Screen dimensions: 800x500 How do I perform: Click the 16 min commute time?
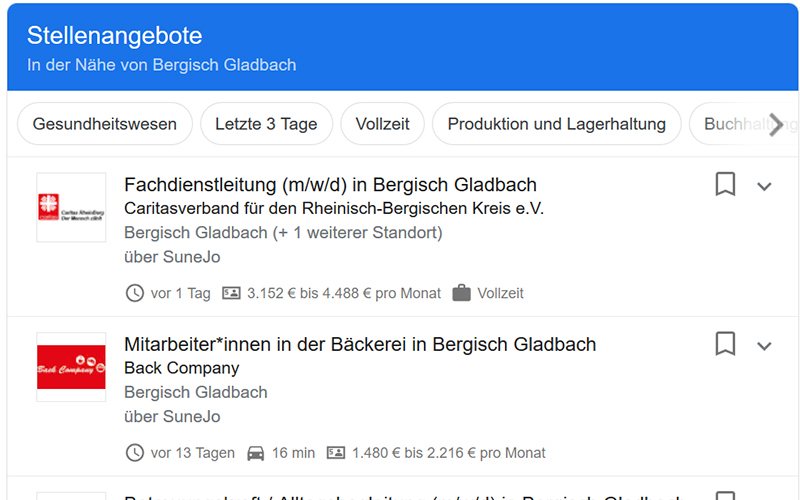tap(293, 453)
